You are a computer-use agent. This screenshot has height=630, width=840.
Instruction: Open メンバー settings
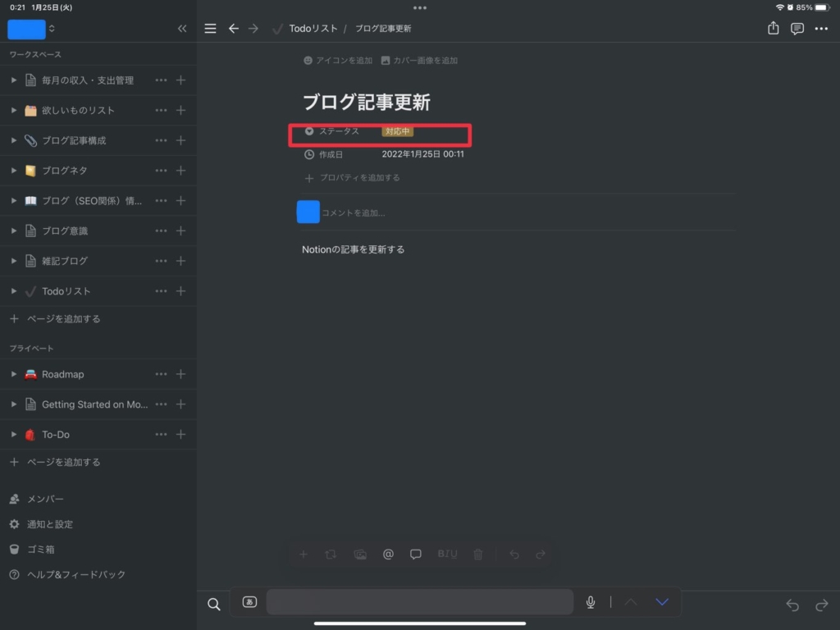pos(36,499)
